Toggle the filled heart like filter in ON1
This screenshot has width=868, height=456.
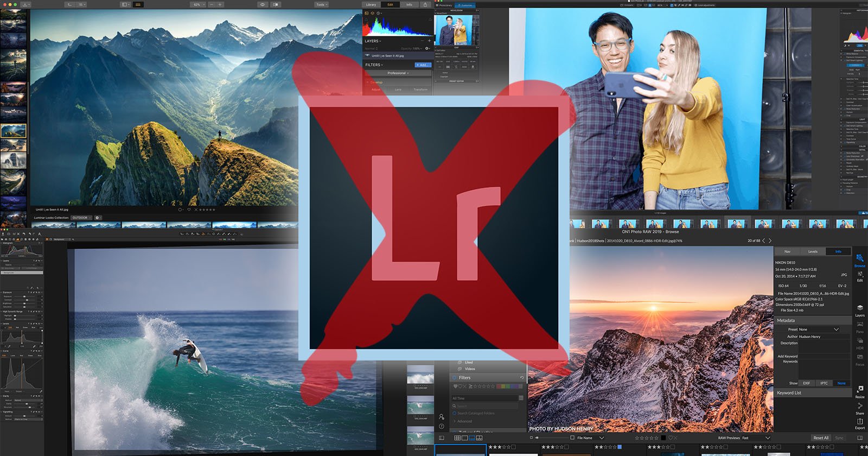[x=455, y=386]
